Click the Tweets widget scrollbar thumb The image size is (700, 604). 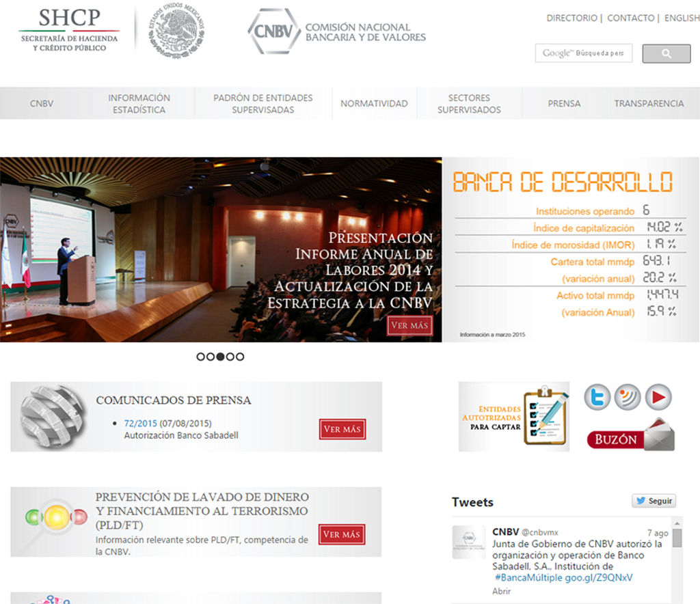point(677,538)
